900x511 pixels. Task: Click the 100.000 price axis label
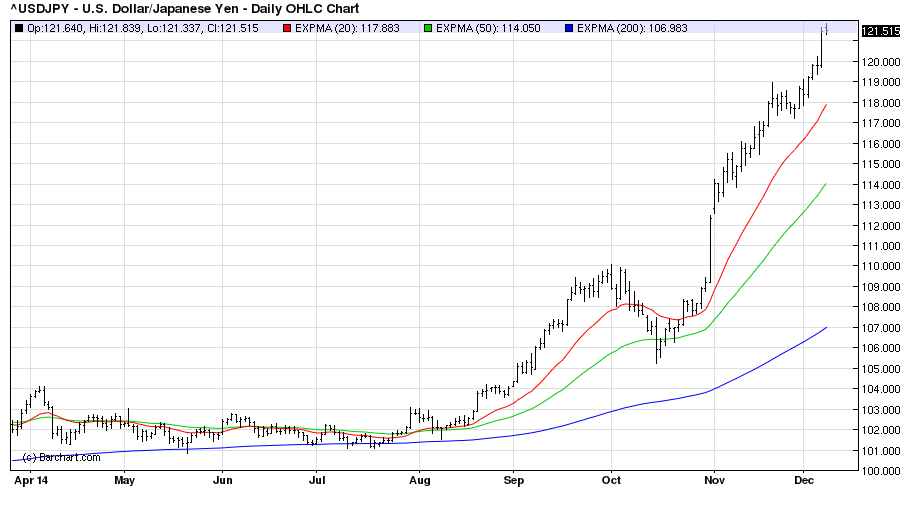pos(879,471)
